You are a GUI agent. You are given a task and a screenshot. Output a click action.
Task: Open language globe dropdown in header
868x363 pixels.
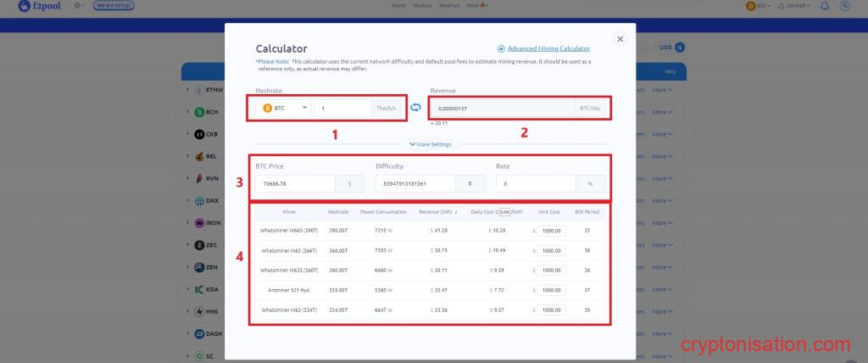(x=78, y=6)
